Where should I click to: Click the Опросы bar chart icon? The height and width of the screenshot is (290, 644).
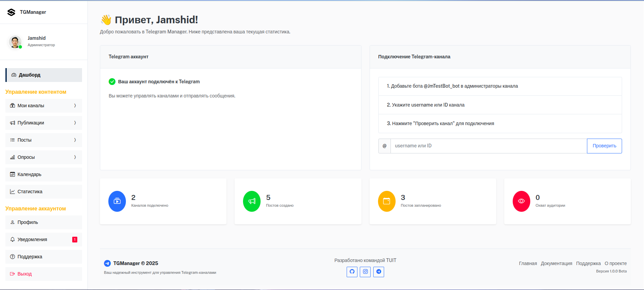coord(12,157)
